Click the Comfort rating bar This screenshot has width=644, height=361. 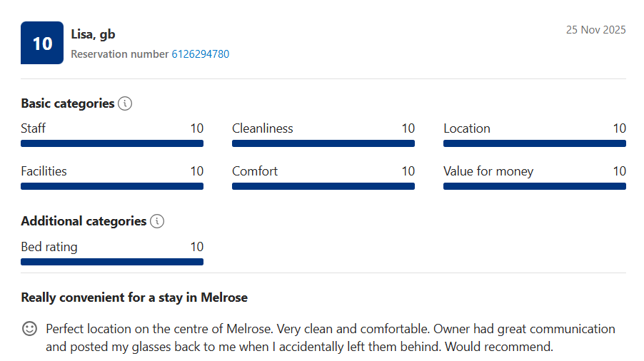click(x=323, y=186)
